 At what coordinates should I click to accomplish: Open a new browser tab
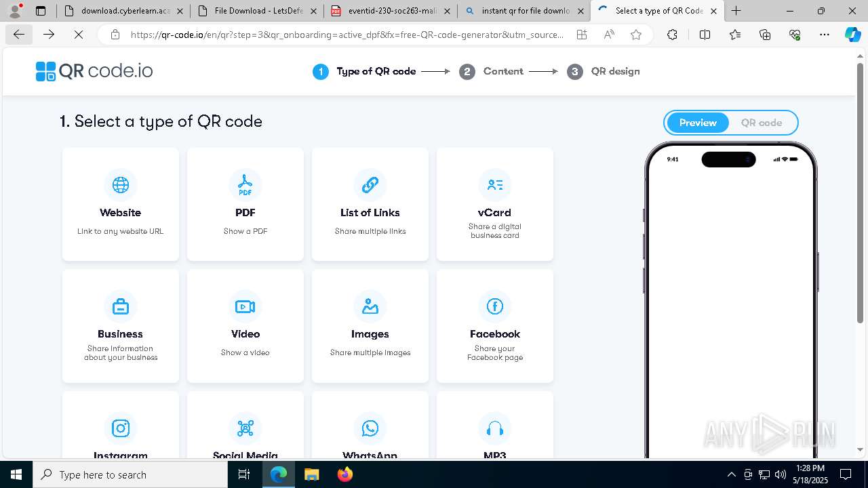point(736,11)
